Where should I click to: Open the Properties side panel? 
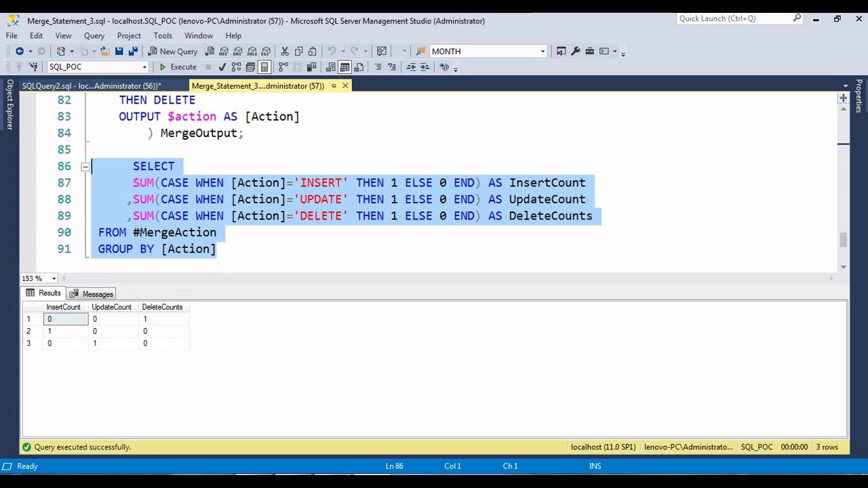(859, 97)
